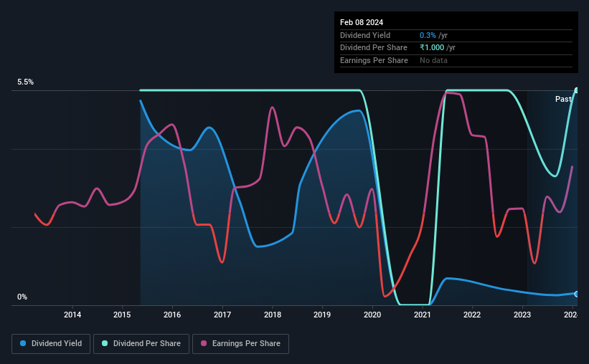Click the 0.3% dividend yield value
Viewport: 589px width, 364px height.
pyautogui.click(x=428, y=35)
